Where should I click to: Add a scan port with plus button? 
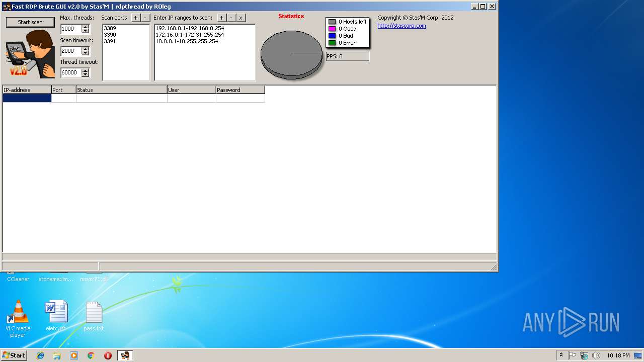tap(135, 18)
